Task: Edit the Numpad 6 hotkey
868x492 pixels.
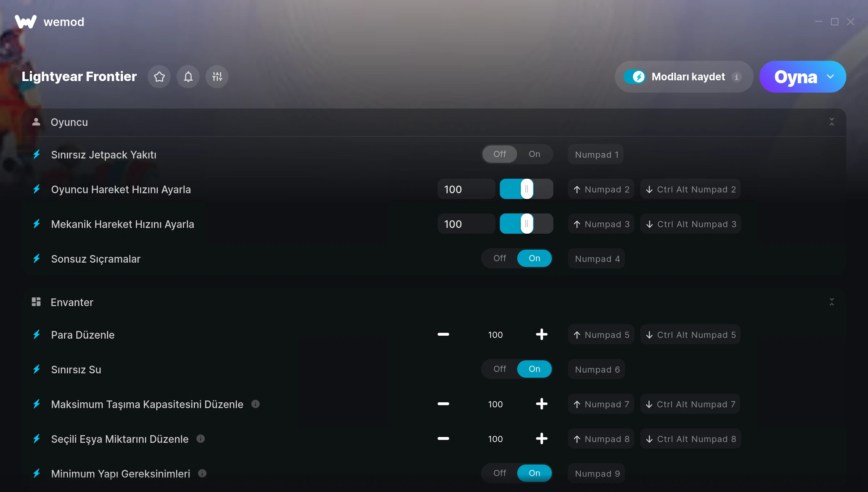Action: click(x=597, y=369)
